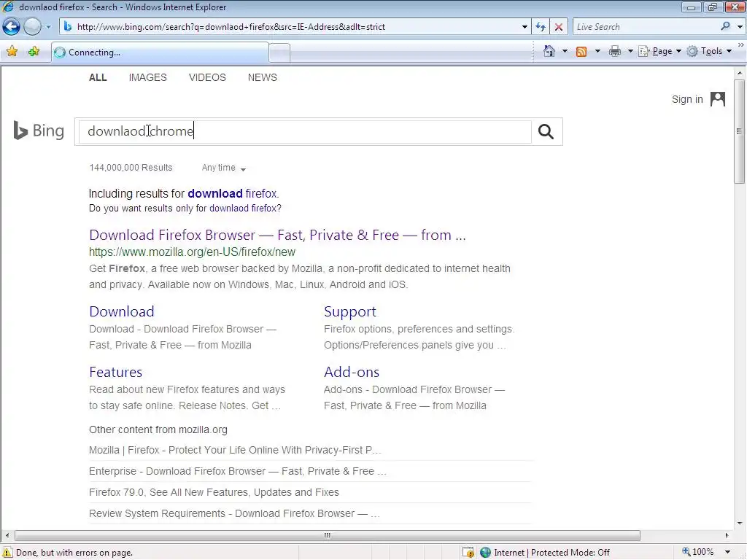Show more command bar items chevron
The image size is (747, 560).
(x=741, y=44)
